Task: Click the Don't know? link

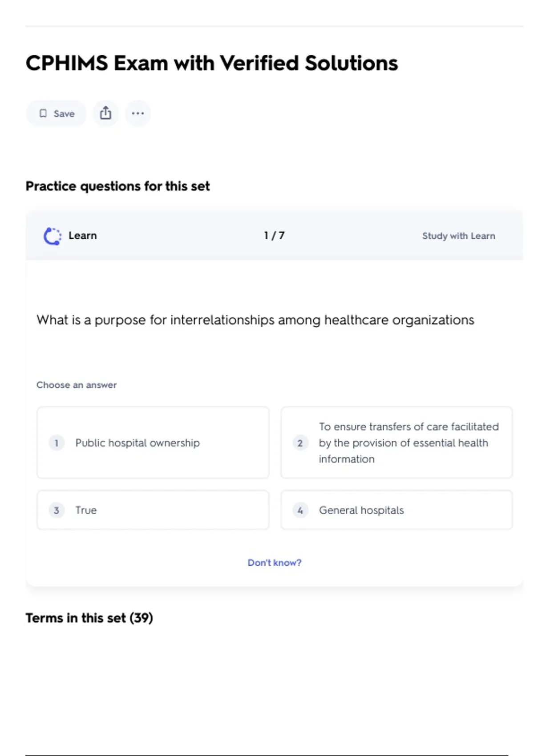Action: point(275,563)
